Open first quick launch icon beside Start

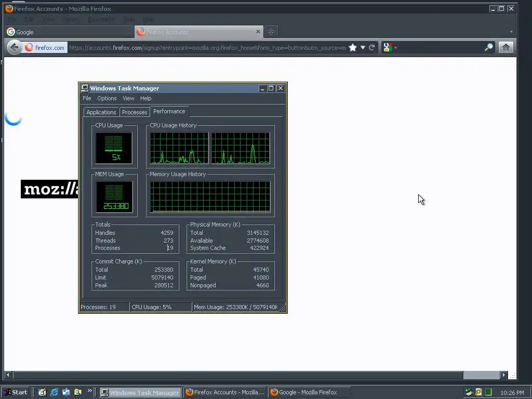42,392
